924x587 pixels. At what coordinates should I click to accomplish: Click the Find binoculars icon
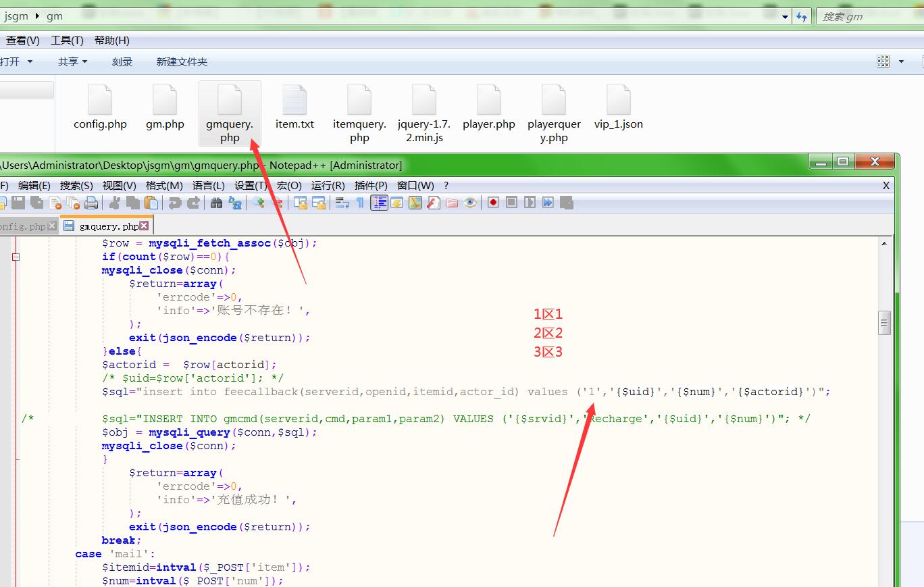217,203
